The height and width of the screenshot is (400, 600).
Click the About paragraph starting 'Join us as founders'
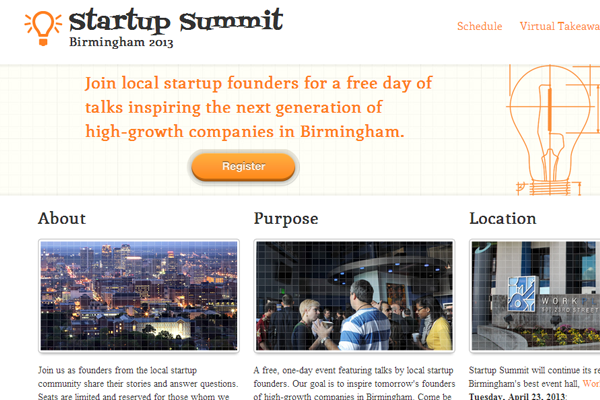pyautogui.click(x=138, y=383)
